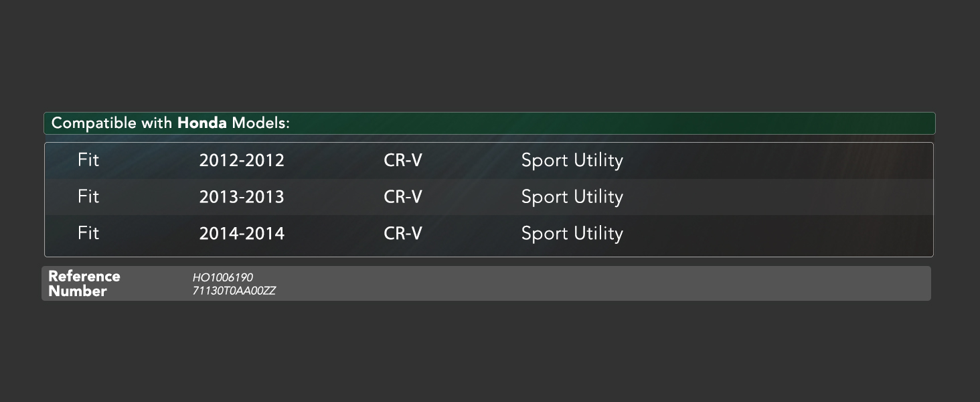Click 'Fit' in the 2012 row
Screen dimensions: 980x402
tap(88, 160)
